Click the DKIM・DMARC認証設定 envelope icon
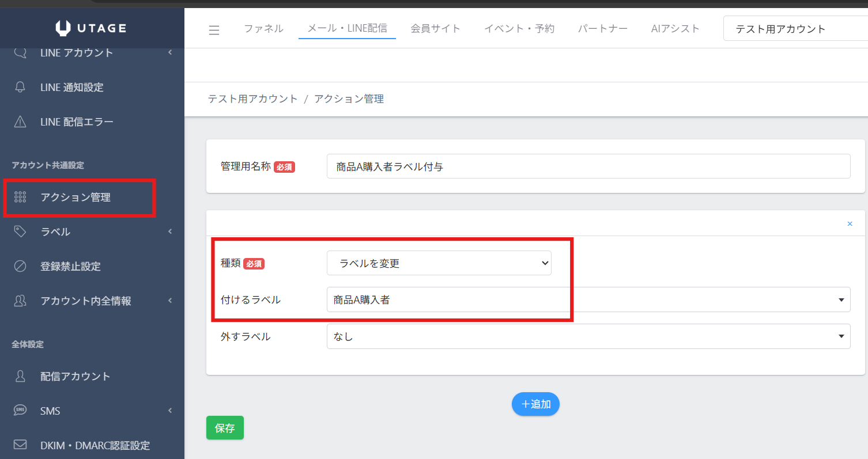 [x=20, y=445]
